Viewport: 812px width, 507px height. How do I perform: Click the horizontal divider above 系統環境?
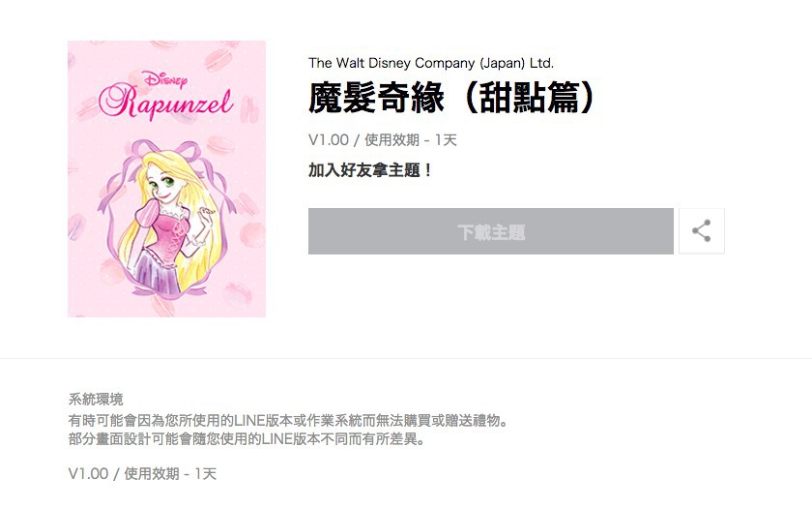406,358
